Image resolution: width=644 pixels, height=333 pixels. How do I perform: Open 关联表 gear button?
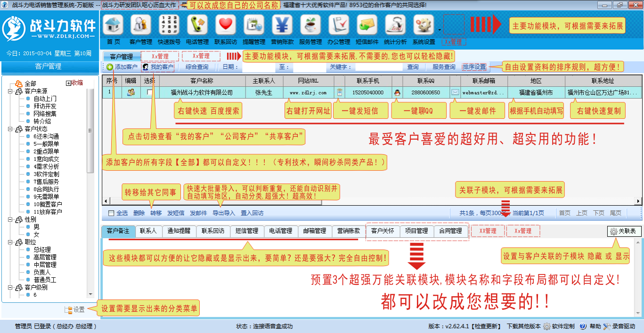(624, 231)
